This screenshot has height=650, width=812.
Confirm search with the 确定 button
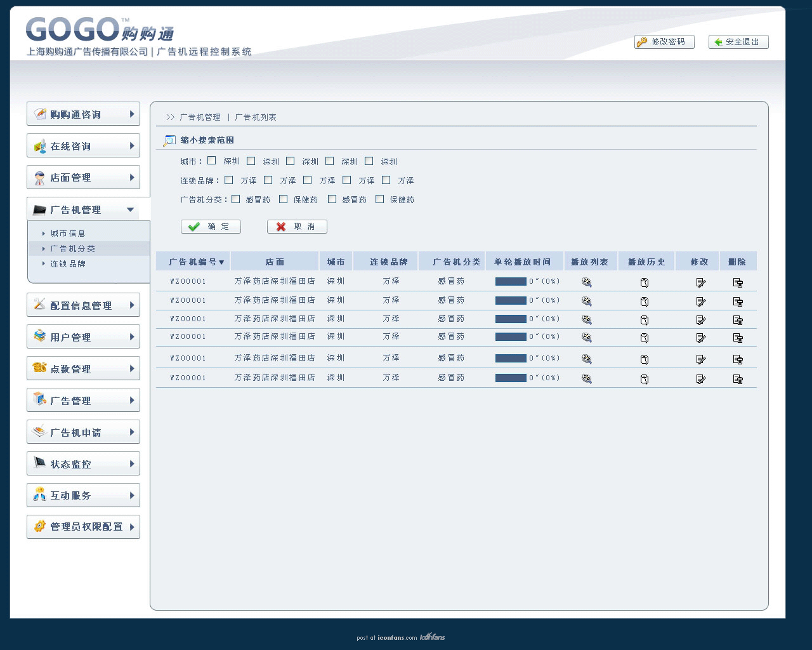(x=211, y=227)
